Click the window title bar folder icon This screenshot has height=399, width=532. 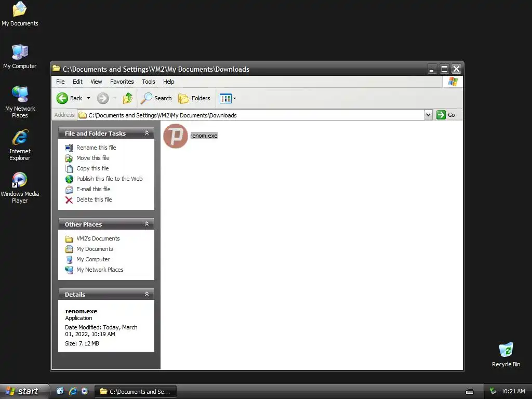(56, 69)
